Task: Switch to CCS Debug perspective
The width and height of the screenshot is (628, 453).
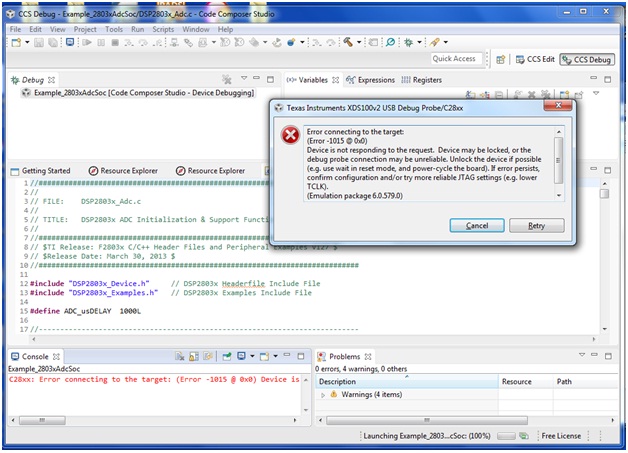Action: click(x=587, y=60)
